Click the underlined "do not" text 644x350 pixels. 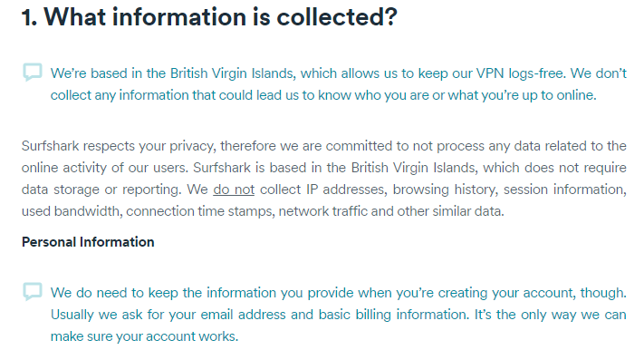point(234,190)
